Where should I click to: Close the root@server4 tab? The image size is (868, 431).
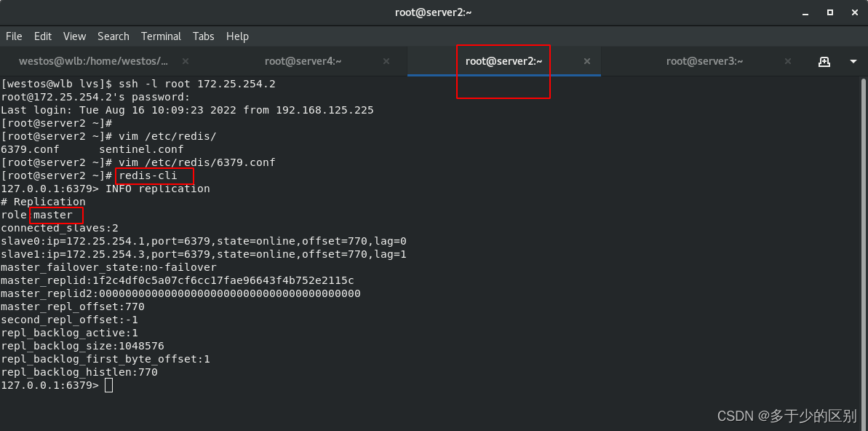tap(386, 61)
